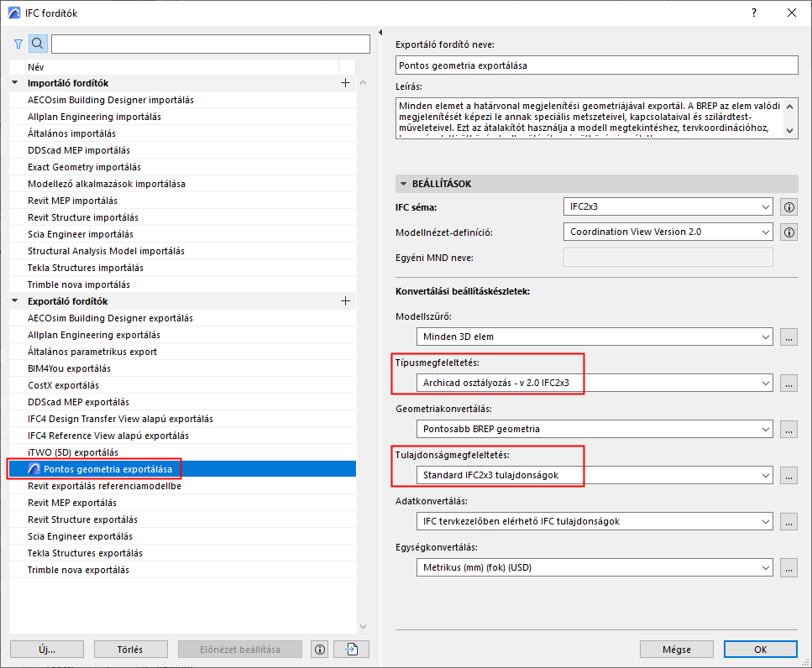Open Típusmegfeleltetés settings ellipsis button
The width and height of the screenshot is (812, 668).
pyautogui.click(x=788, y=383)
